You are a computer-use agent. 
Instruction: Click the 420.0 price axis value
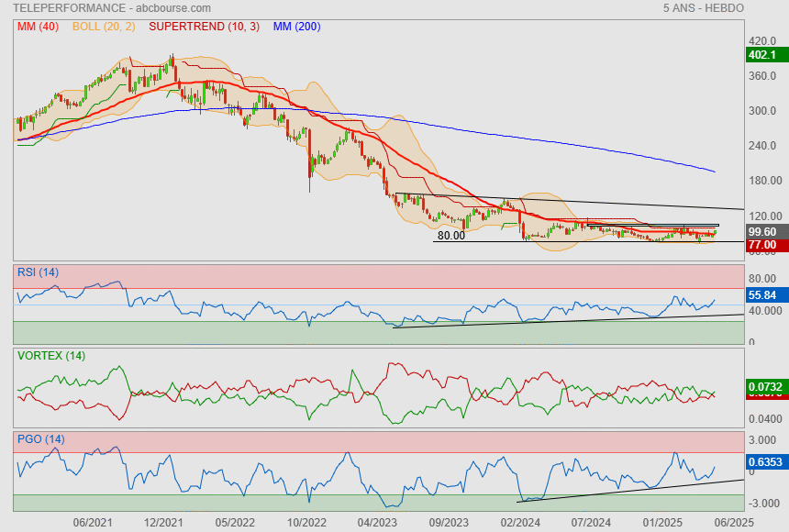point(762,41)
